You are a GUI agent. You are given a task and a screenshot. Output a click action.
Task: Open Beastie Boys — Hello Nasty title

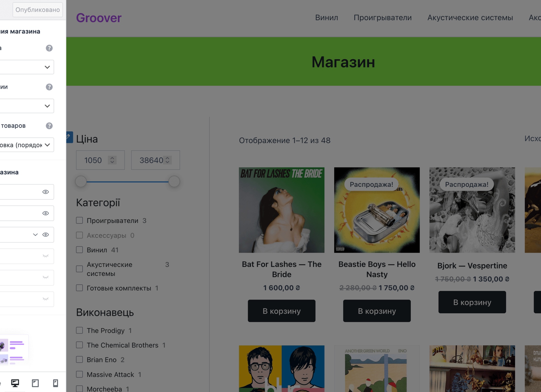click(x=377, y=269)
